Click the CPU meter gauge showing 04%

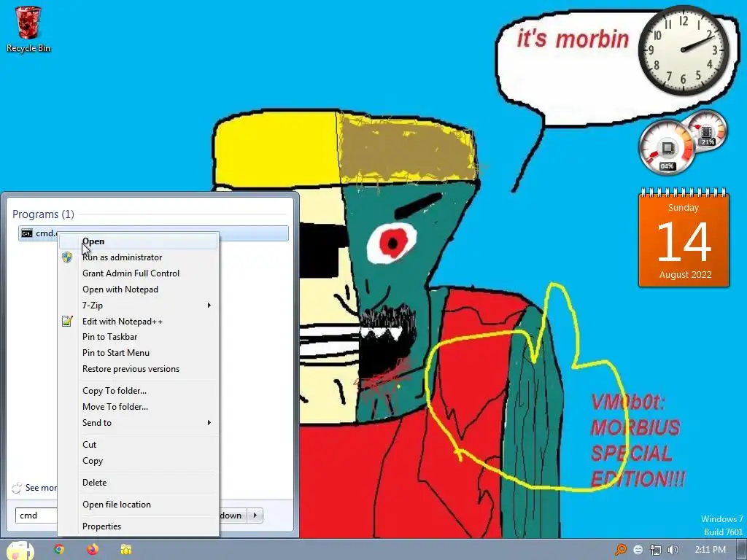[667, 147]
